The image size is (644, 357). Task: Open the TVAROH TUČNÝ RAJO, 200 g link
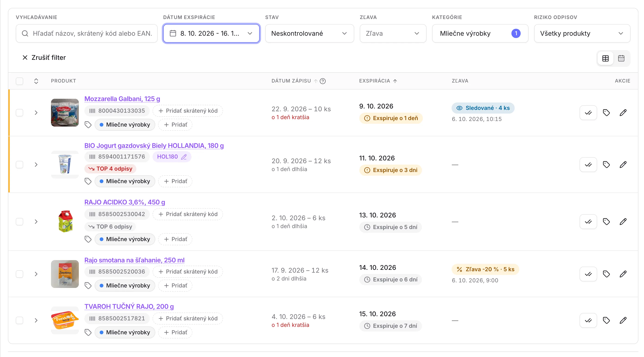click(x=129, y=306)
